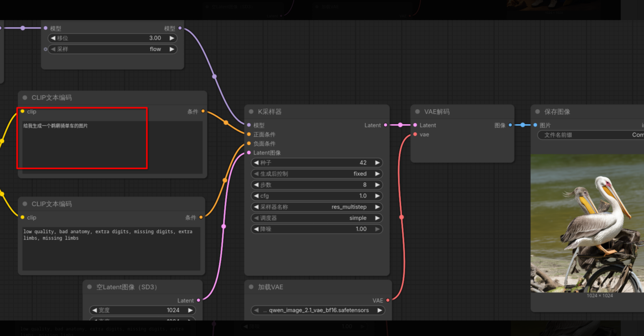
Task: Click the generated pelican image preview
Action: click(587, 223)
